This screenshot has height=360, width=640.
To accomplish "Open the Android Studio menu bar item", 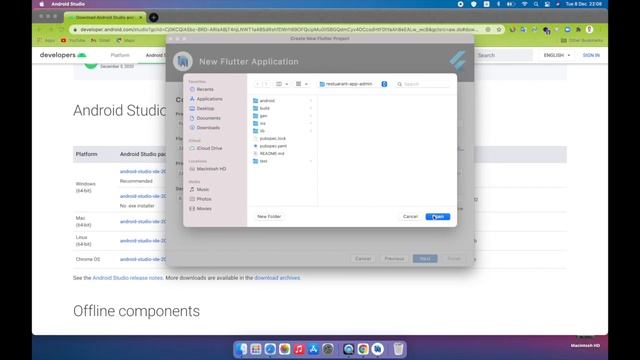I will pyautogui.click(x=68, y=4).
